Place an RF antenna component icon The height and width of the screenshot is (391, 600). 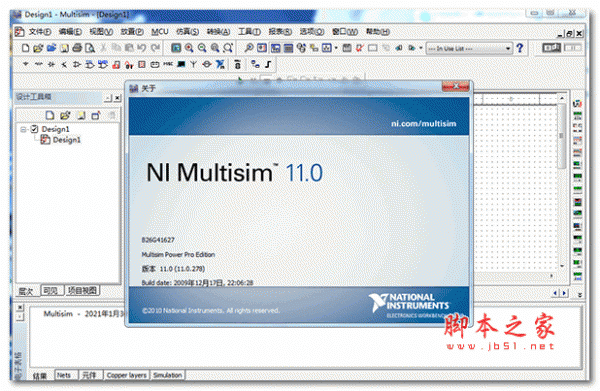pos(194,64)
